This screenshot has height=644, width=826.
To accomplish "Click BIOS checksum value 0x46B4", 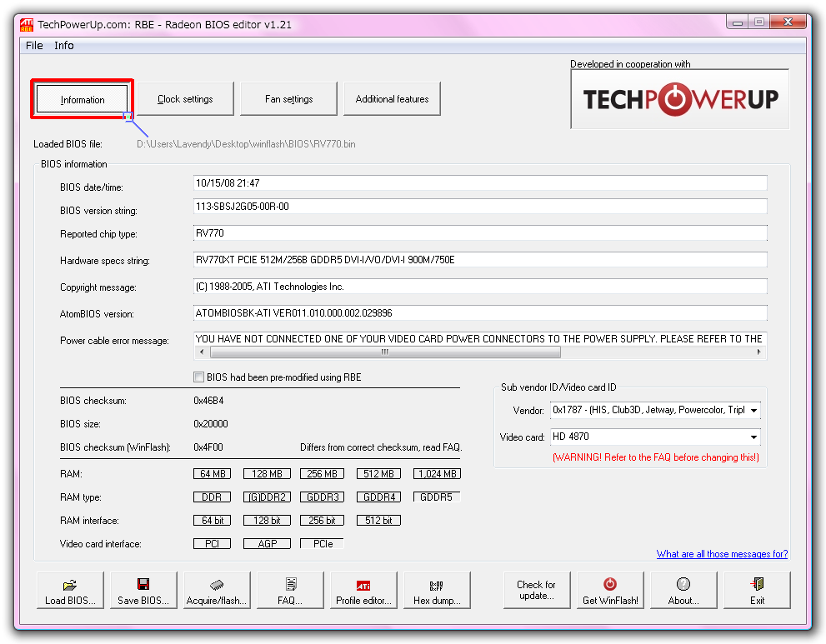I will [208, 401].
